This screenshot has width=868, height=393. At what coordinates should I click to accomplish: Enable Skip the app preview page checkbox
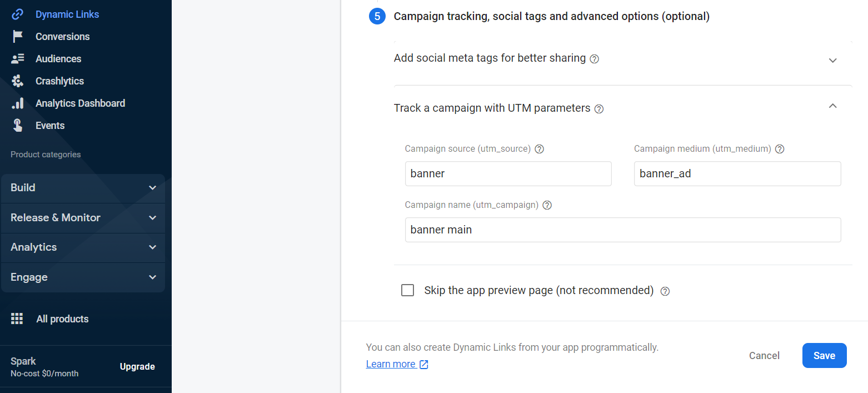pos(408,290)
